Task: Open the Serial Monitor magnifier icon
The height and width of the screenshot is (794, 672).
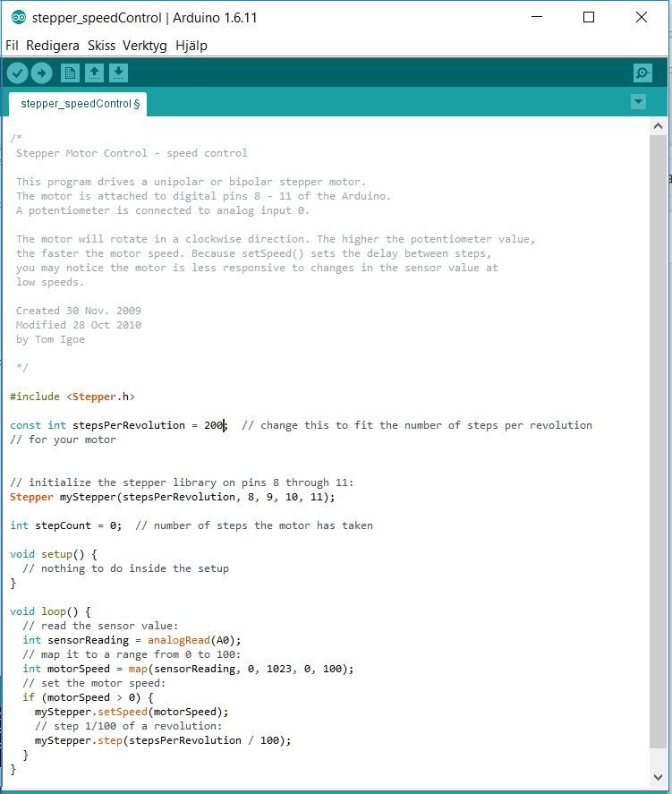Action: pos(642,73)
